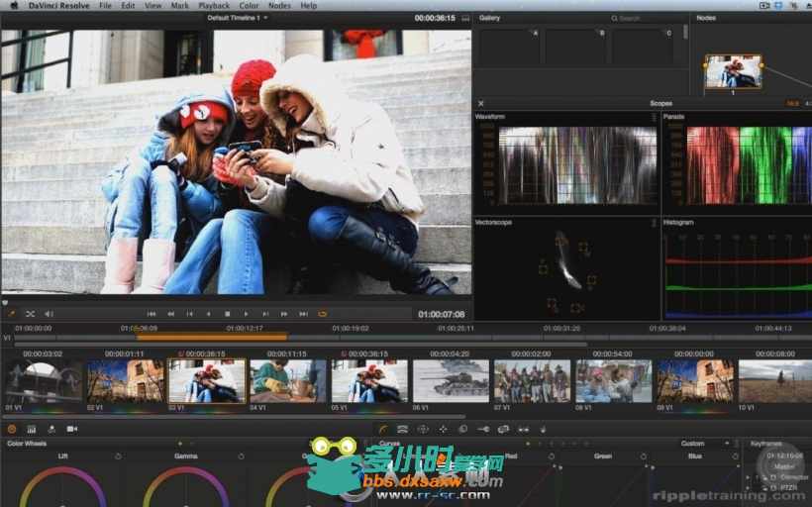Open the Help menu
This screenshot has height=507, width=812.
(x=309, y=6)
